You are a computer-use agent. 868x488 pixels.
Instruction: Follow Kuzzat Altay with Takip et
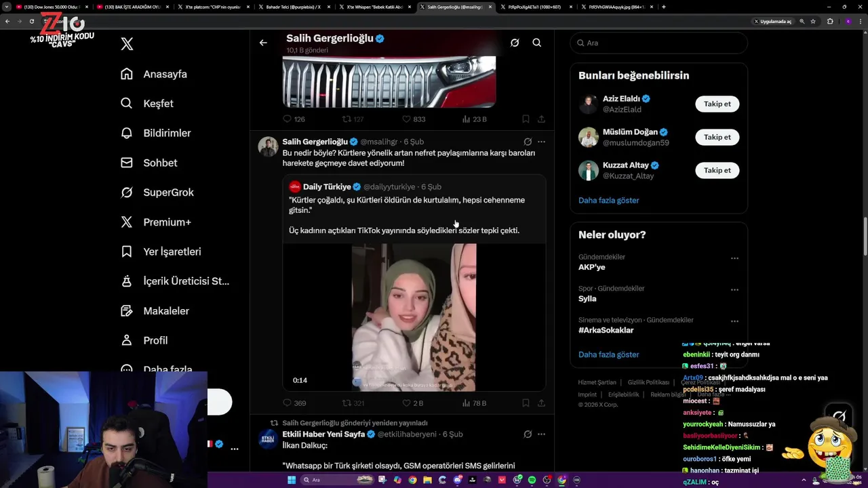pyautogui.click(x=717, y=170)
